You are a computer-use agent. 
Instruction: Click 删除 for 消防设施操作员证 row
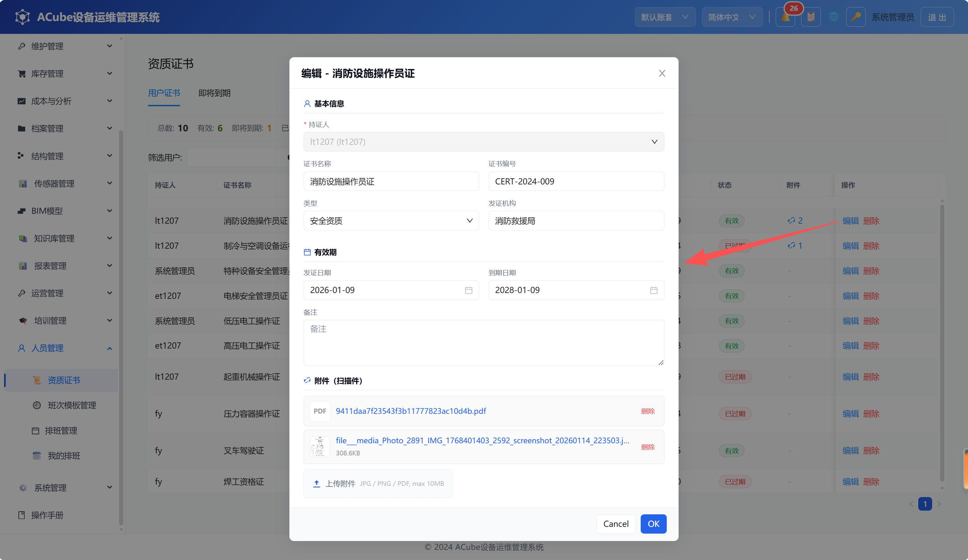point(871,221)
